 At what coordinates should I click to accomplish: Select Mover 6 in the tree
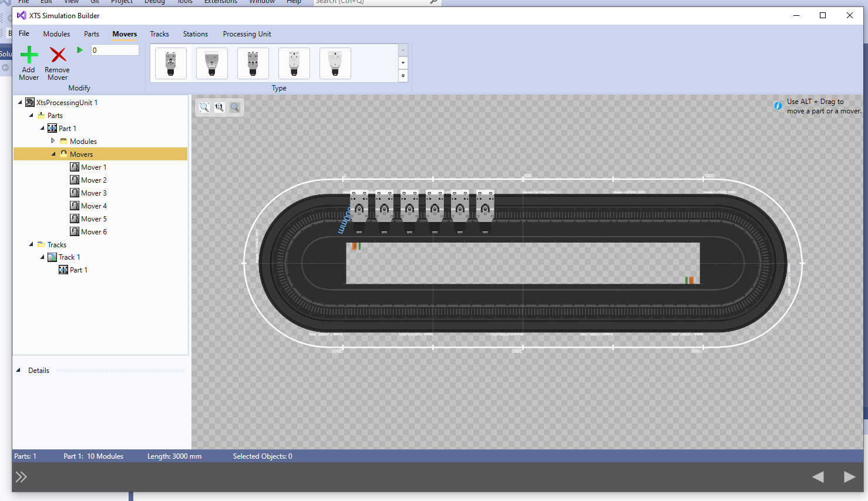pyautogui.click(x=94, y=232)
